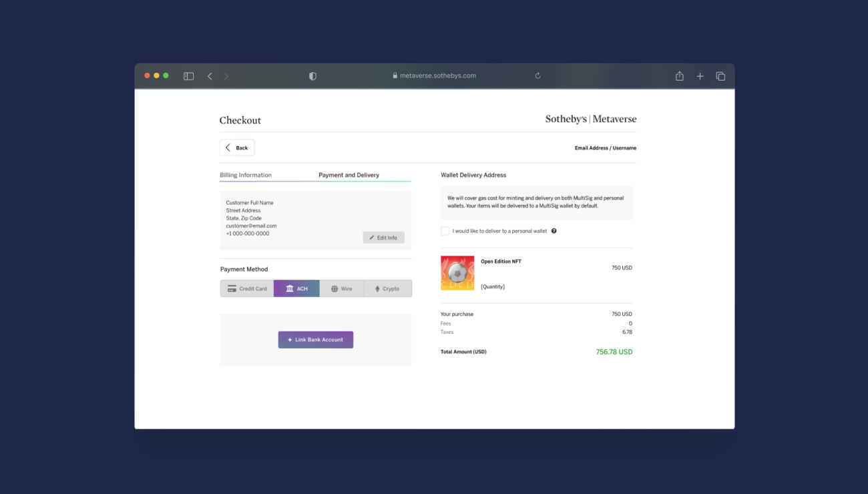Click the Link Bank Account button
Screen dimensions: 868x494
pos(316,340)
